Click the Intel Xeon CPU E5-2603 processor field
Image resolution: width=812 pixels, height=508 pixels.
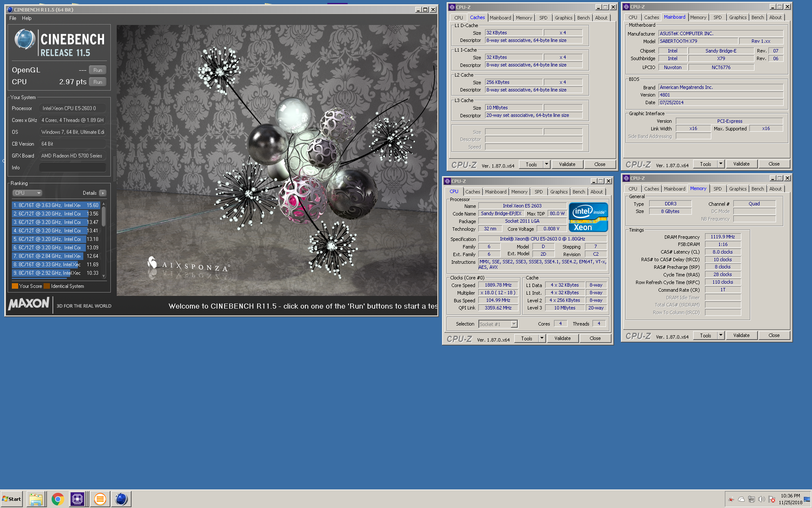pyautogui.click(x=72, y=108)
